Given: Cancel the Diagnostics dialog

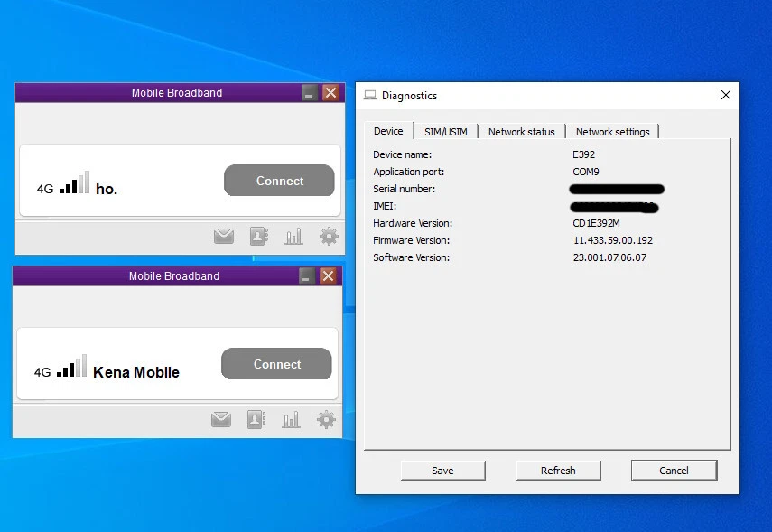Looking at the screenshot, I should [x=674, y=471].
